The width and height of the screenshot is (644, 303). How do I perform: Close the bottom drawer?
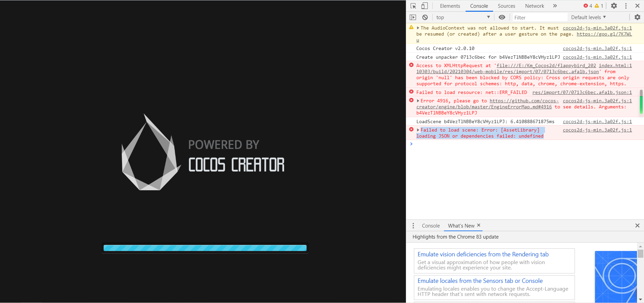pyautogui.click(x=637, y=225)
